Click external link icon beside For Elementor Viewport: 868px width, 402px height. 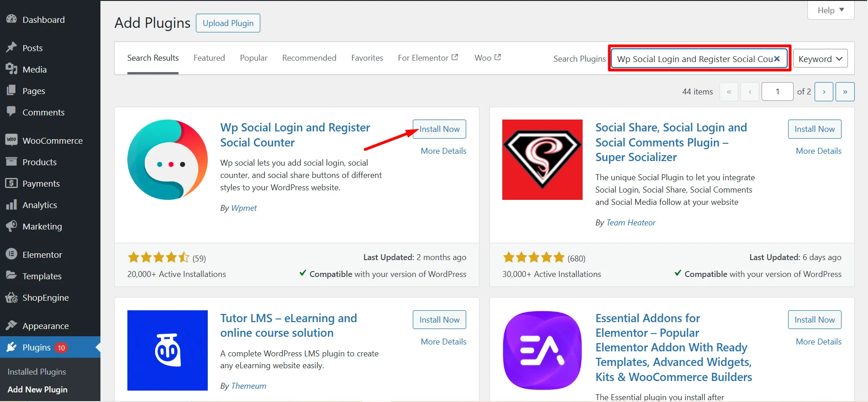point(455,57)
